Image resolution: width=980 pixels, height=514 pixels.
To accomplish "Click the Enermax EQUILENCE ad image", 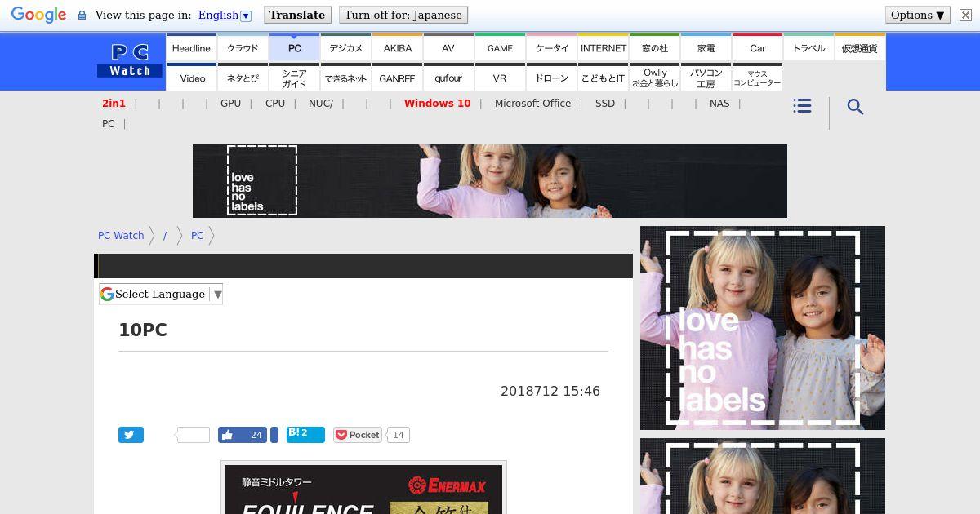I will click(x=363, y=488).
